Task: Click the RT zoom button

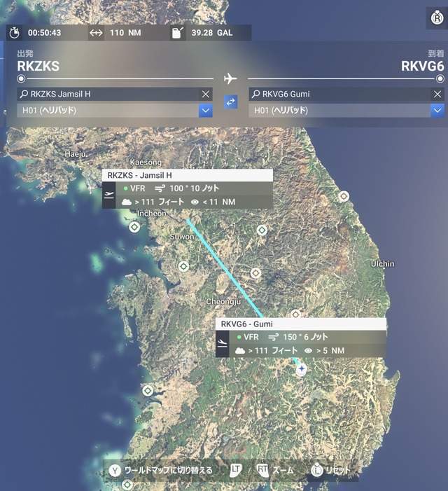Action: click(262, 470)
